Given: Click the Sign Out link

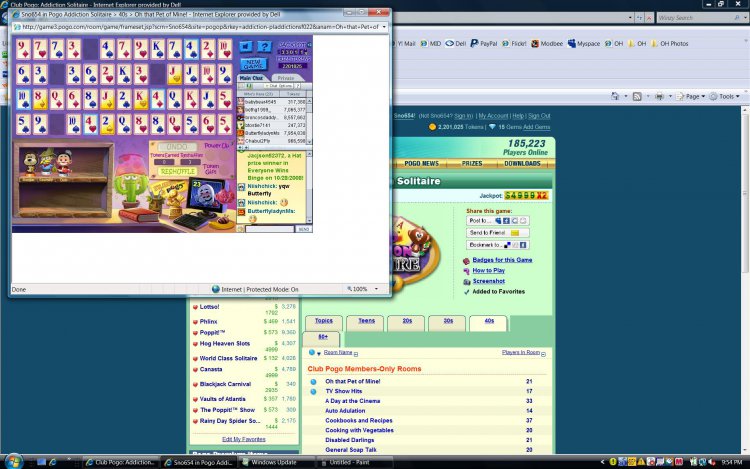Looking at the screenshot, I should pyautogui.click(x=539, y=116).
